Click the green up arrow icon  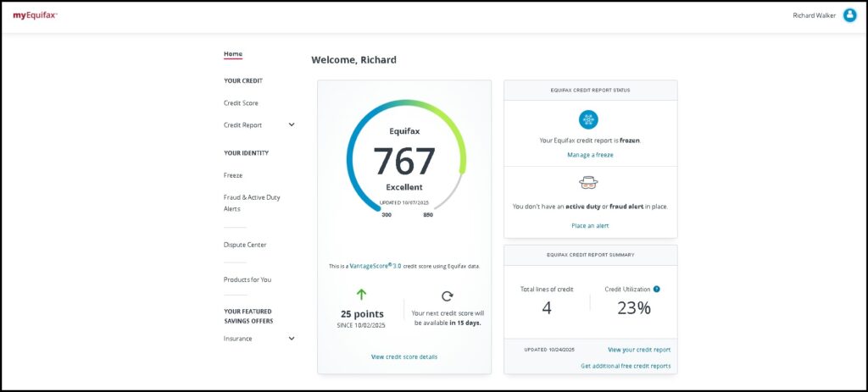pyautogui.click(x=361, y=295)
